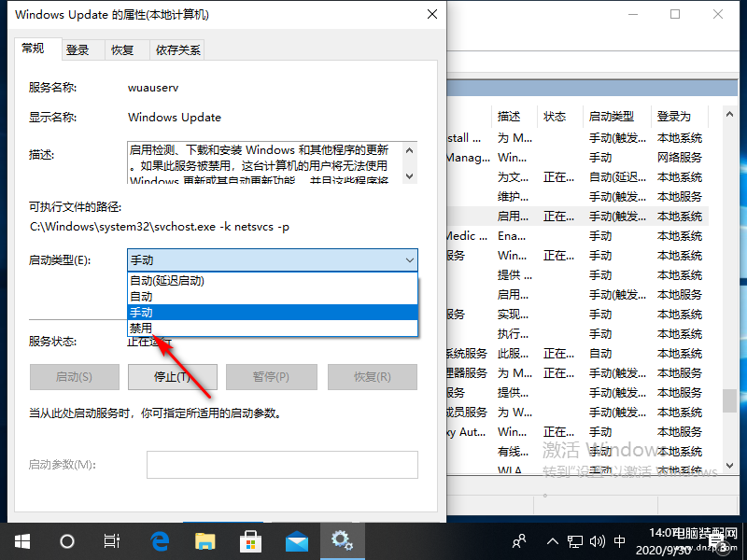
Task: Open Task View from the taskbar
Action: (111, 541)
